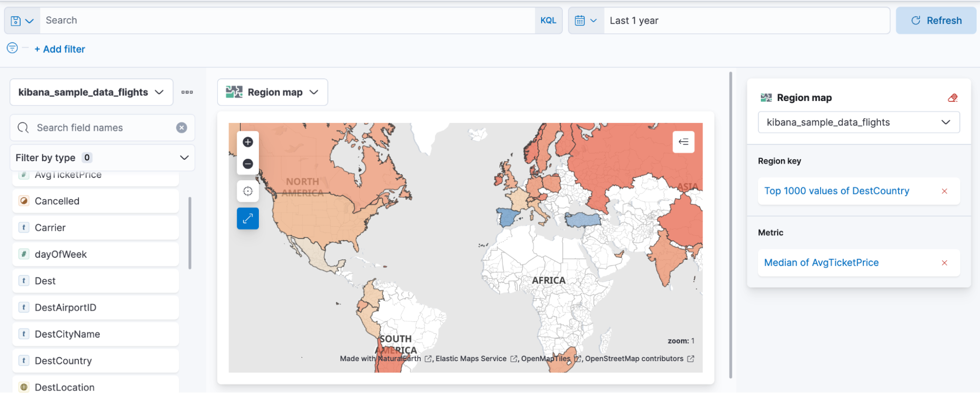The width and height of the screenshot is (980, 393).
Task: Open the saved queries menu
Action: tap(22, 21)
